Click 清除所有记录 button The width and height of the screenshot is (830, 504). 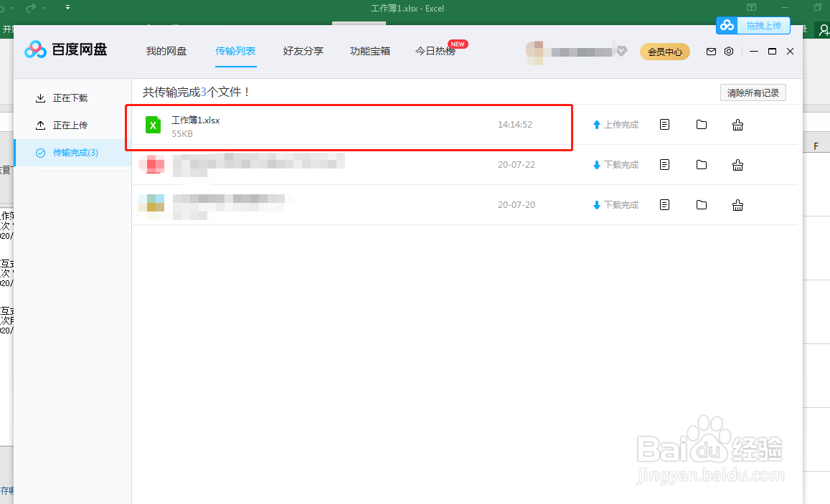[753, 93]
